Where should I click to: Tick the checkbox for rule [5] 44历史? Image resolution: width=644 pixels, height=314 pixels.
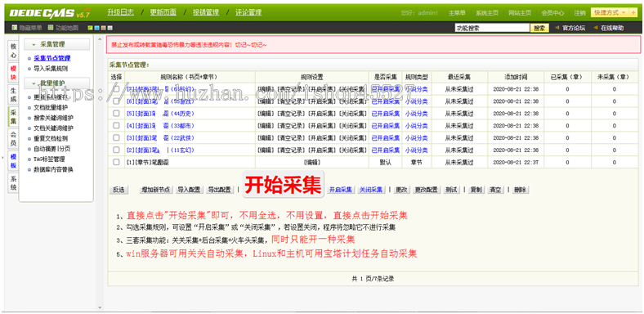pyautogui.click(x=116, y=114)
